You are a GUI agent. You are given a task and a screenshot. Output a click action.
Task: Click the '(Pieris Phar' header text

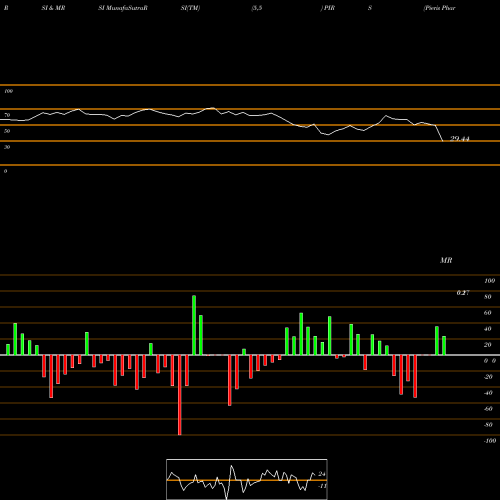point(439,8)
